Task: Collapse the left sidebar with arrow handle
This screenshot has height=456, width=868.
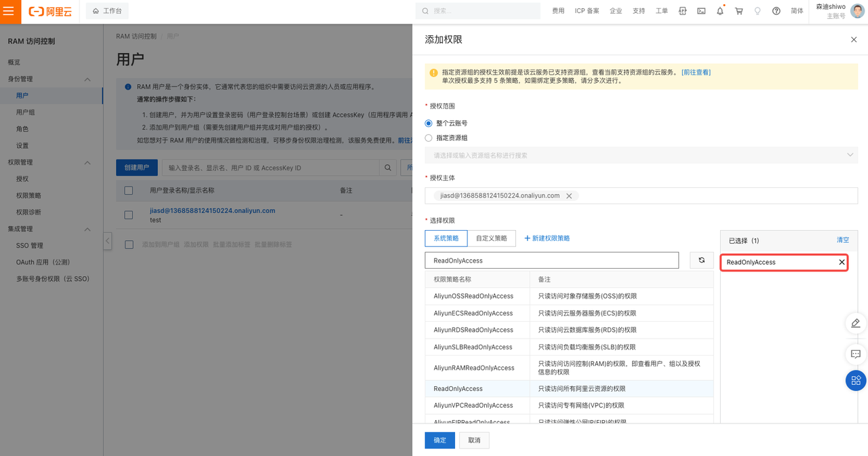Action: (x=107, y=241)
